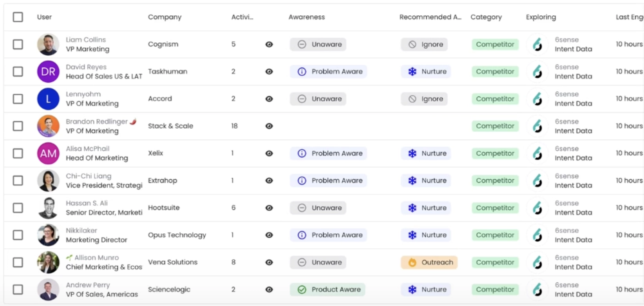
Task: Click the 6sense logo icon in Alisa McPhail row
Action: point(537,153)
